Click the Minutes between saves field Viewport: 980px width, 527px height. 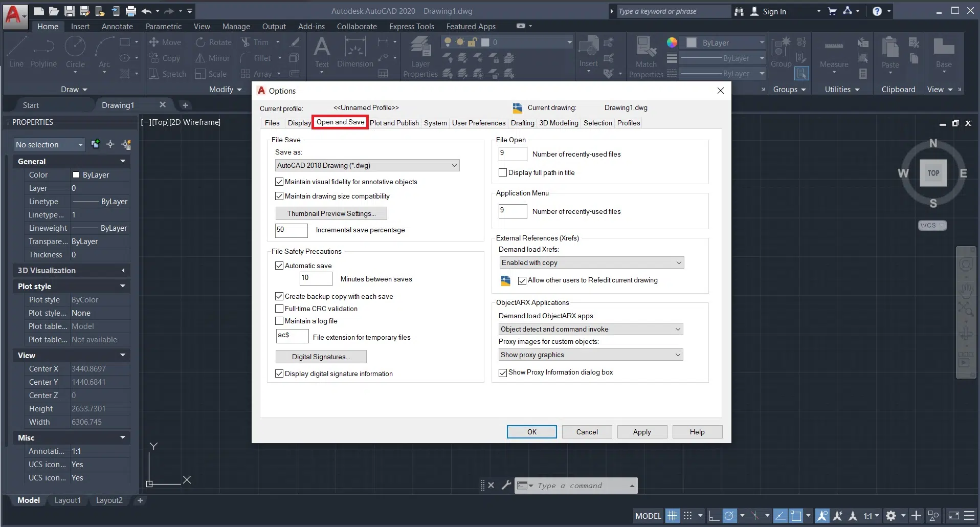[x=316, y=278]
